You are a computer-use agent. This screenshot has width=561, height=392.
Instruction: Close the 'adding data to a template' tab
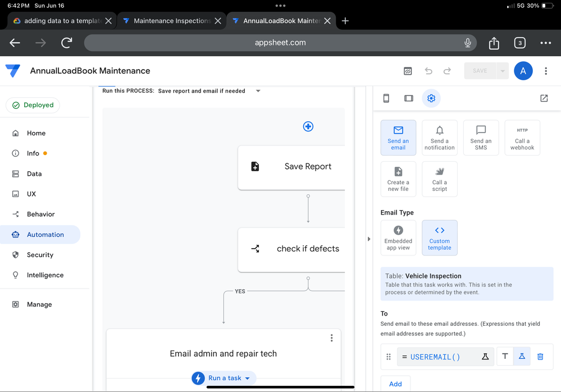click(x=109, y=21)
